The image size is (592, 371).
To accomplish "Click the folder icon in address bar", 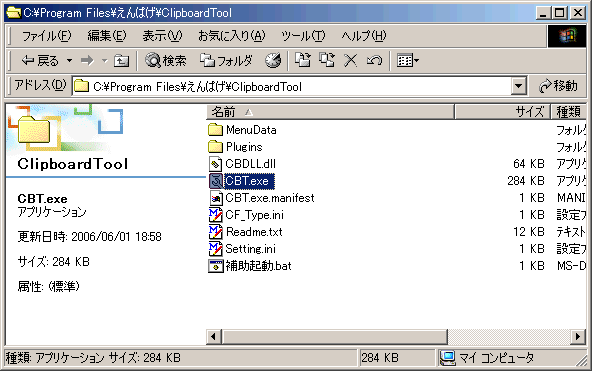I will [x=81, y=86].
